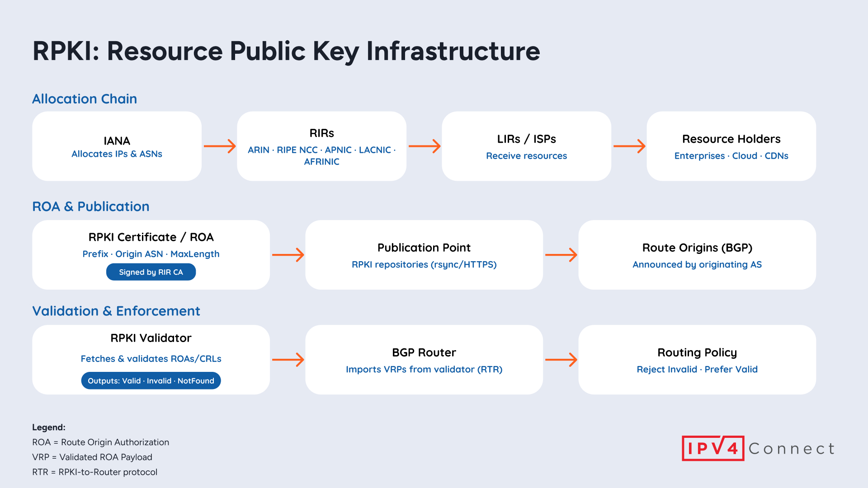Select the Resource Holders box

(x=731, y=146)
